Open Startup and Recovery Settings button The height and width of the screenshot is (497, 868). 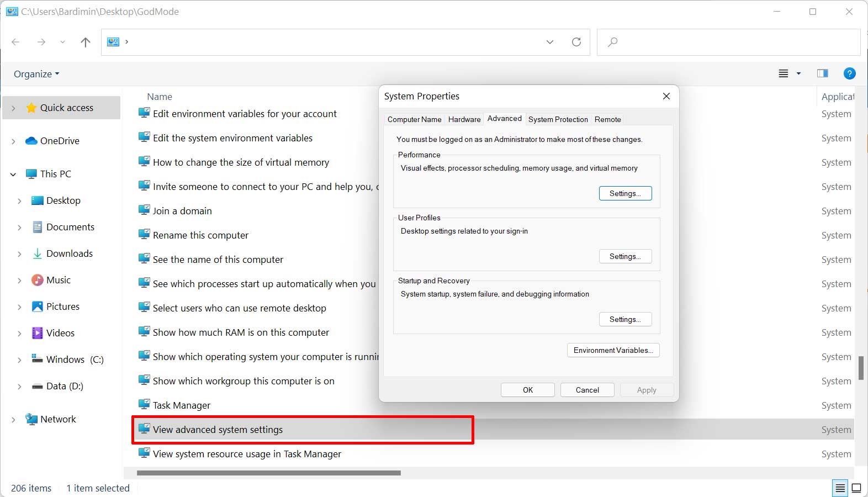pos(626,319)
